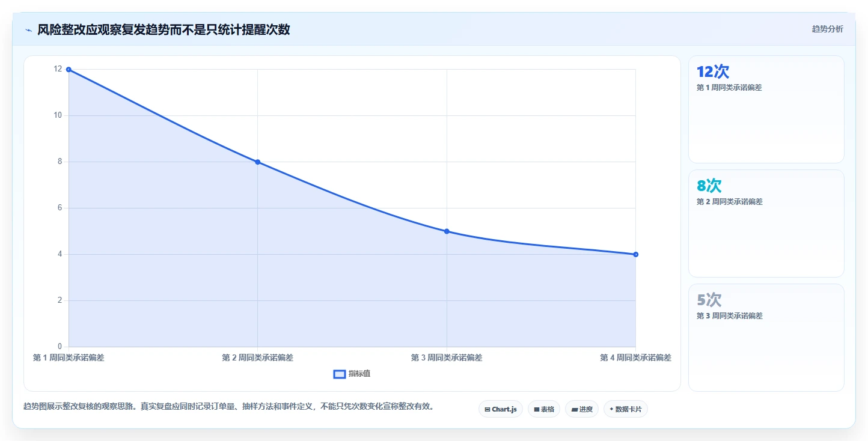The width and height of the screenshot is (868, 441).
Task: Click y-axis value 10
Action: [x=58, y=115]
